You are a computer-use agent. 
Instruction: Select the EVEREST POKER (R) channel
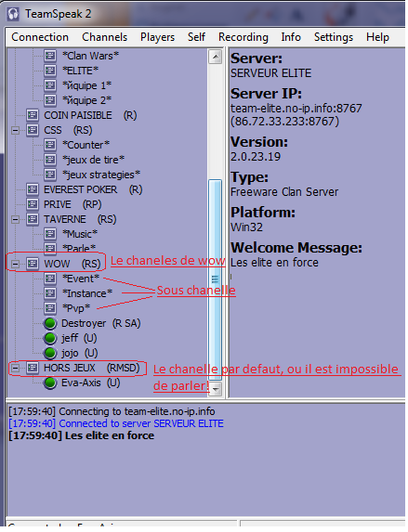click(93, 189)
